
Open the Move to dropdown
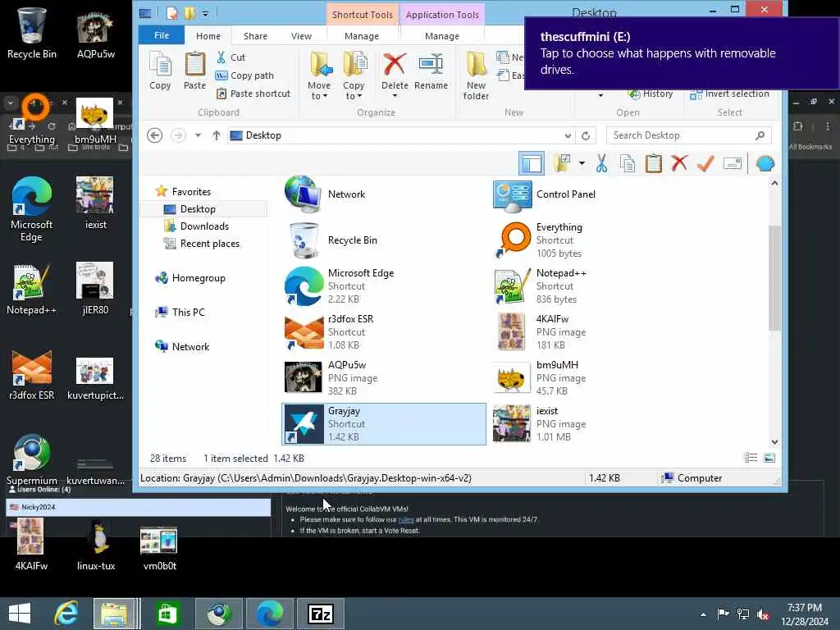[319, 75]
